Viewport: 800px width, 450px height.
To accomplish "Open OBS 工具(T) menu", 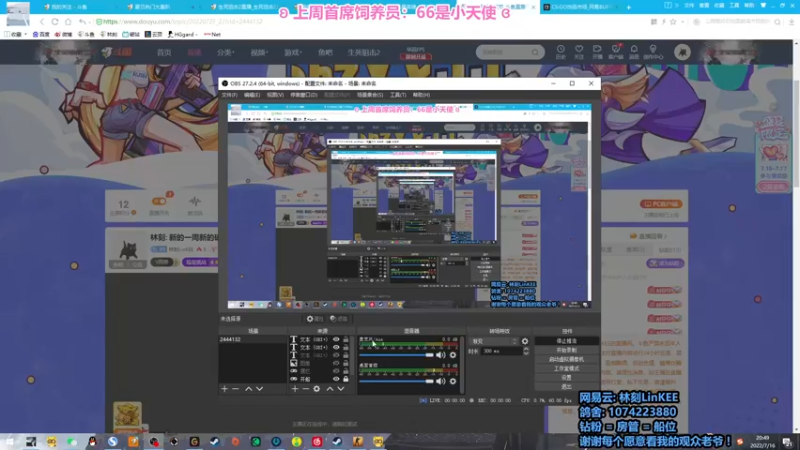I will 398,95.
